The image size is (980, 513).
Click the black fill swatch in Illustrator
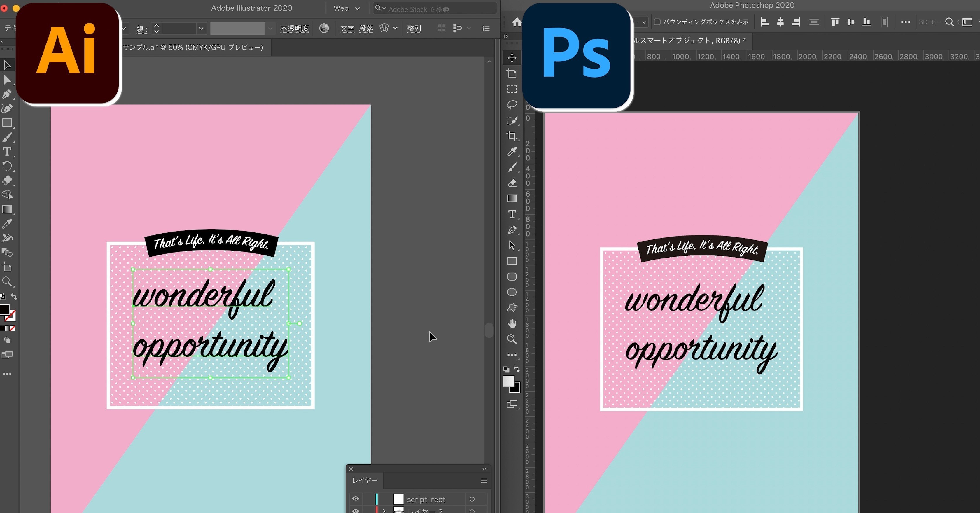click(x=4, y=309)
